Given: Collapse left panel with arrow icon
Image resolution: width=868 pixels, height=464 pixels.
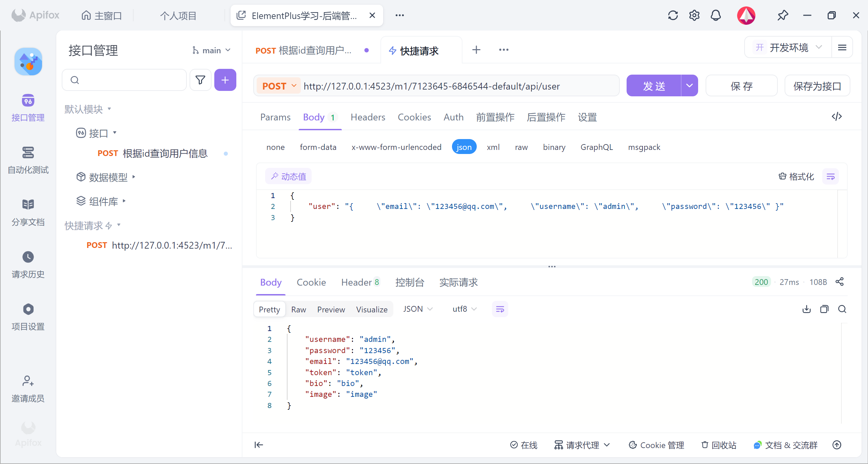Looking at the screenshot, I should pyautogui.click(x=259, y=445).
